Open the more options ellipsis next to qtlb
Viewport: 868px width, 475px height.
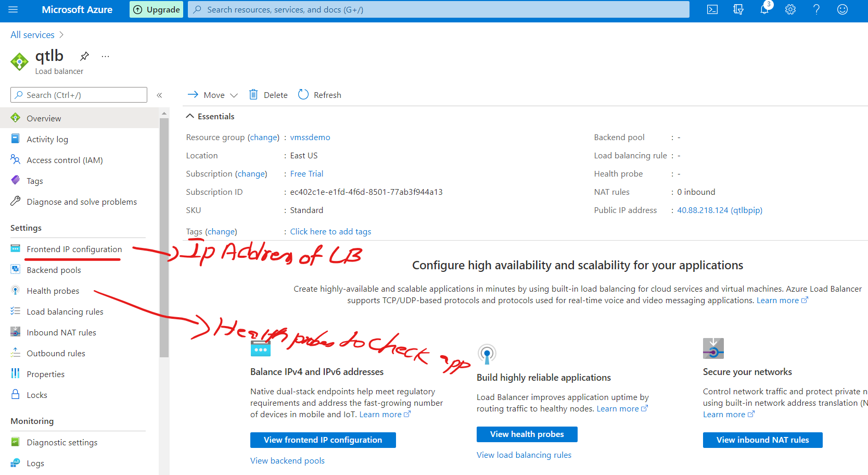point(106,56)
